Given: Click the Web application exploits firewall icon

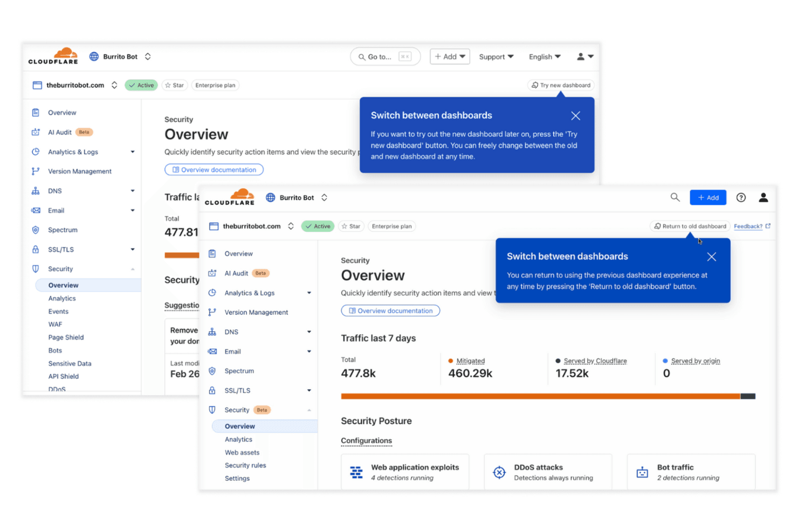Looking at the screenshot, I should 356,473.
